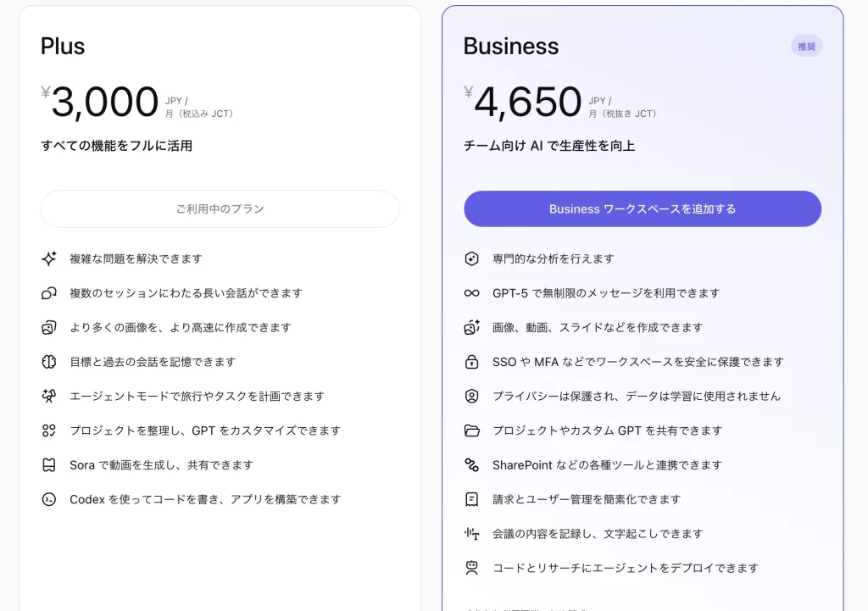
Task: Click the Codex terminal icon
Action: (x=49, y=499)
